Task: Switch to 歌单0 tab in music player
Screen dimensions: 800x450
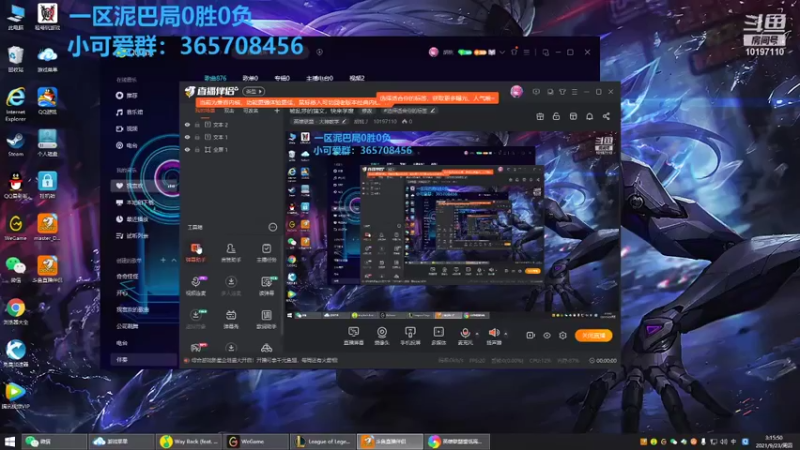Action: point(250,78)
